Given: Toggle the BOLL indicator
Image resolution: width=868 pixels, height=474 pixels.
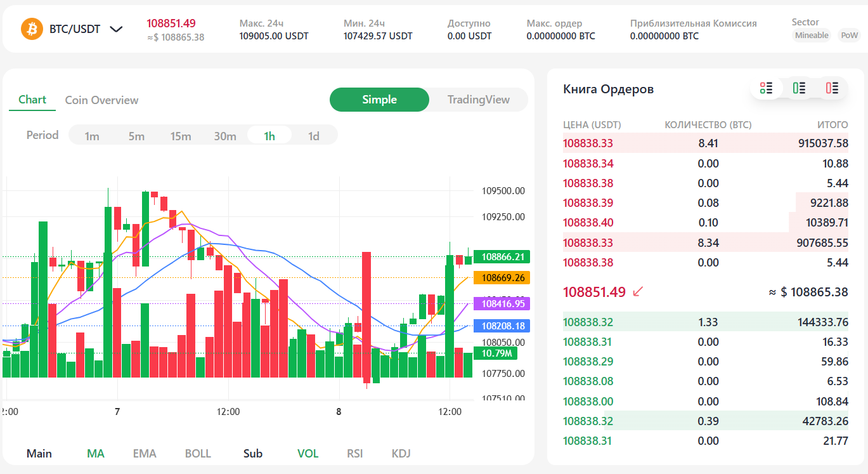Looking at the screenshot, I should pyautogui.click(x=198, y=454).
